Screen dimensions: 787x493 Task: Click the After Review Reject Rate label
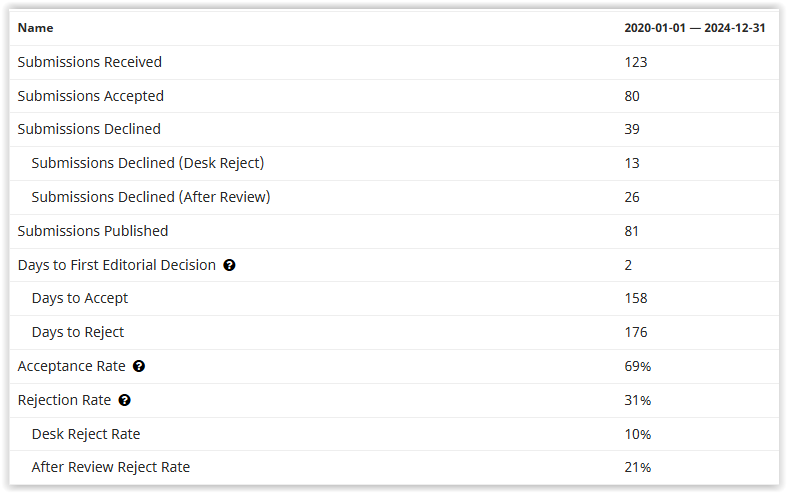click(111, 467)
